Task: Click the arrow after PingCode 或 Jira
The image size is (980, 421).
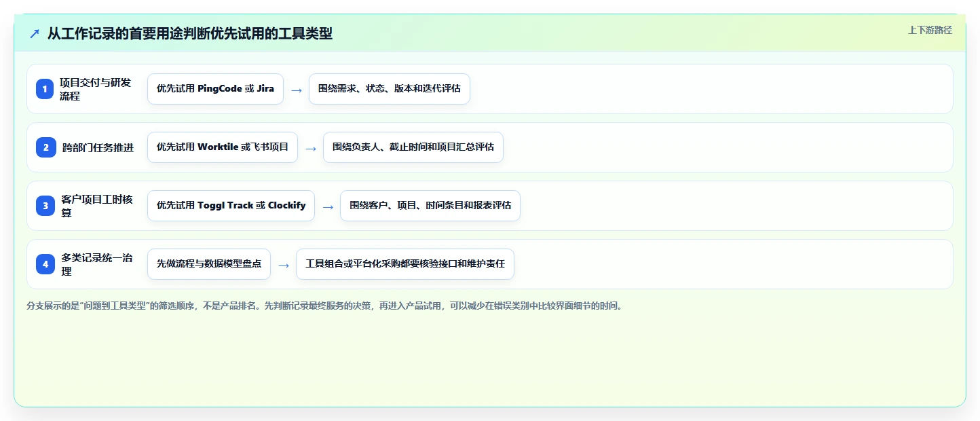Action: [297, 90]
